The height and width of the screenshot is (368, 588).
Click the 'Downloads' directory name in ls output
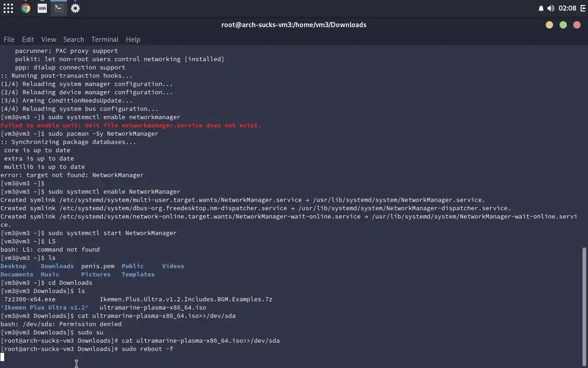coord(57,266)
